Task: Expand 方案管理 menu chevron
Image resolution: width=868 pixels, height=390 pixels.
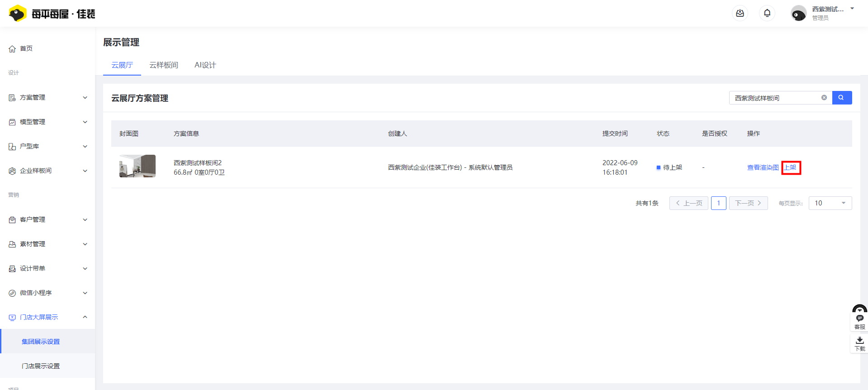Action: [85, 98]
